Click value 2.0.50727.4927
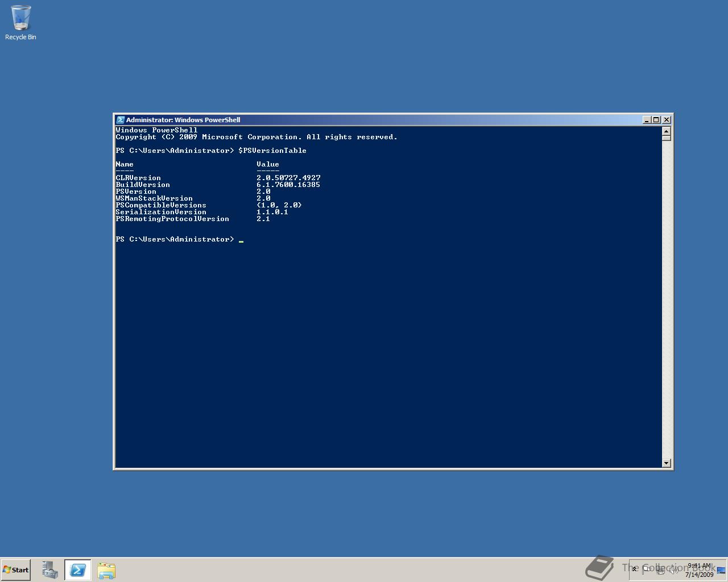Viewport: 728px width, 582px height. [x=288, y=178]
